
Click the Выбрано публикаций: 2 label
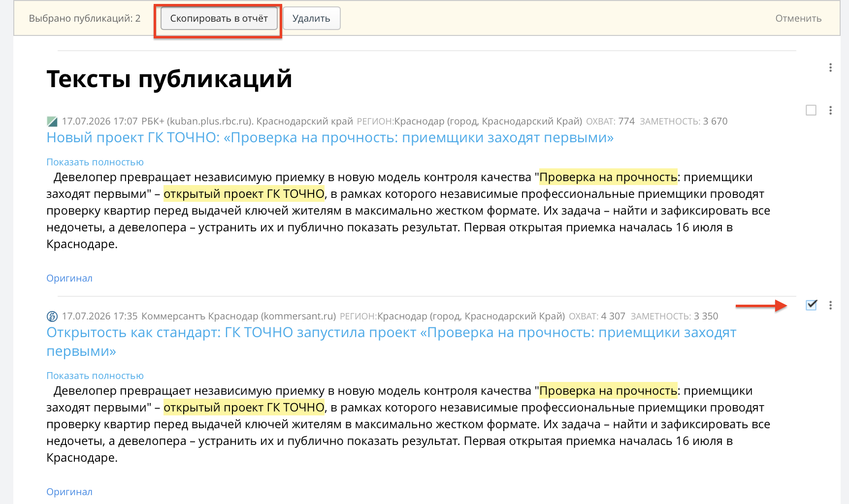click(x=85, y=19)
